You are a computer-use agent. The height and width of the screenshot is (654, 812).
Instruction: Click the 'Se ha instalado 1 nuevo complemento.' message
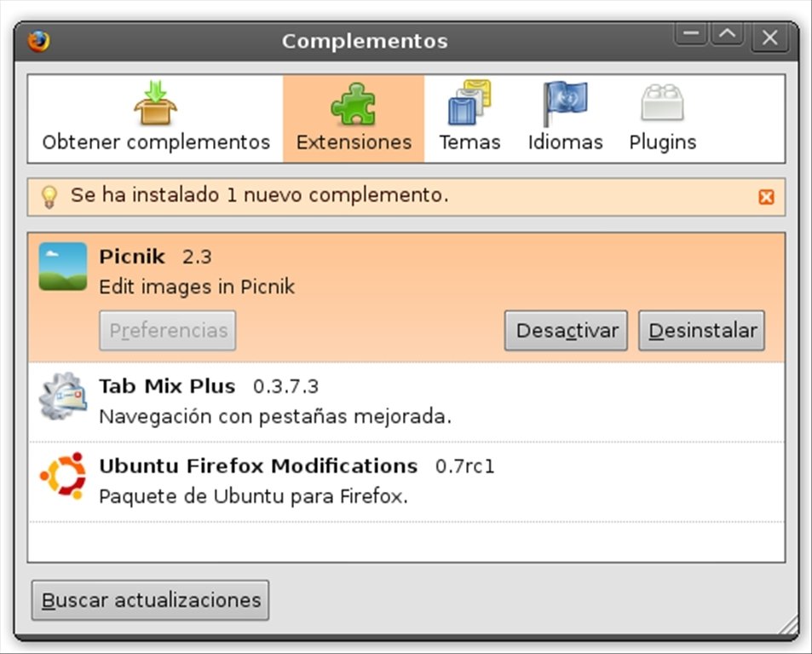(259, 195)
